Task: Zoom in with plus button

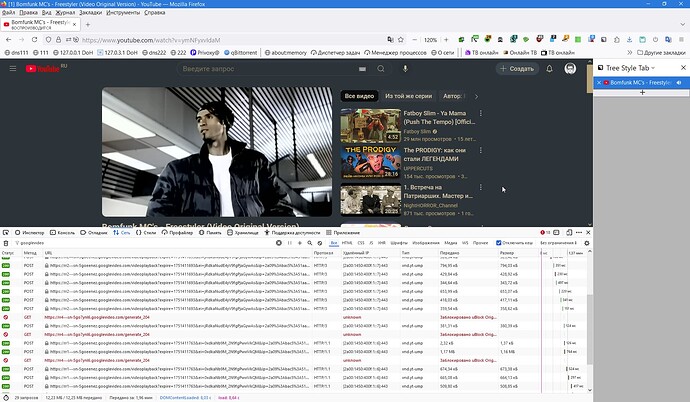Action: (x=446, y=40)
